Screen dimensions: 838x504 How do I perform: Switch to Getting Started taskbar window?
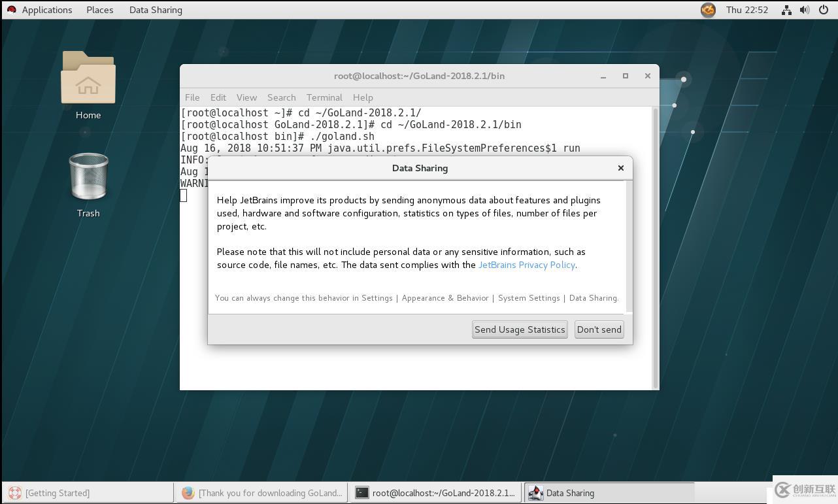click(x=88, y=493)
